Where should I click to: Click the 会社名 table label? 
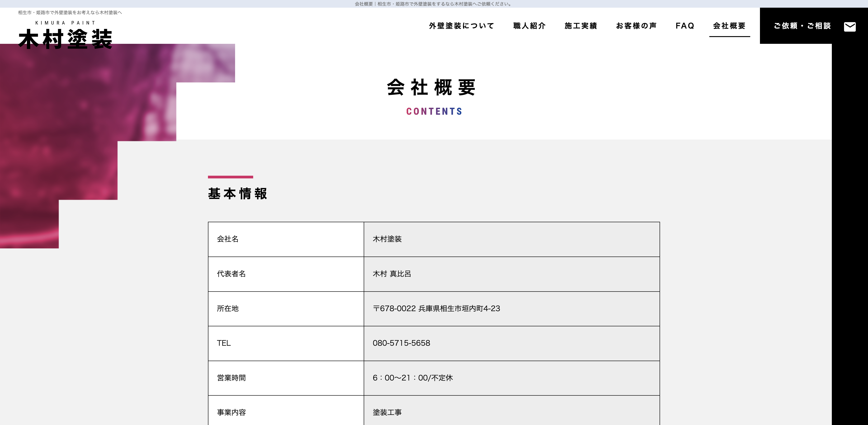[x=286, y=239]
